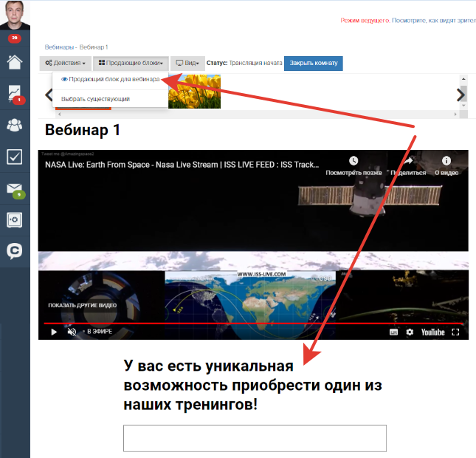Click the Трансляция начата status text
Image resolution: width=476 pixels, height=458 pixels.
tap(255, 63)
